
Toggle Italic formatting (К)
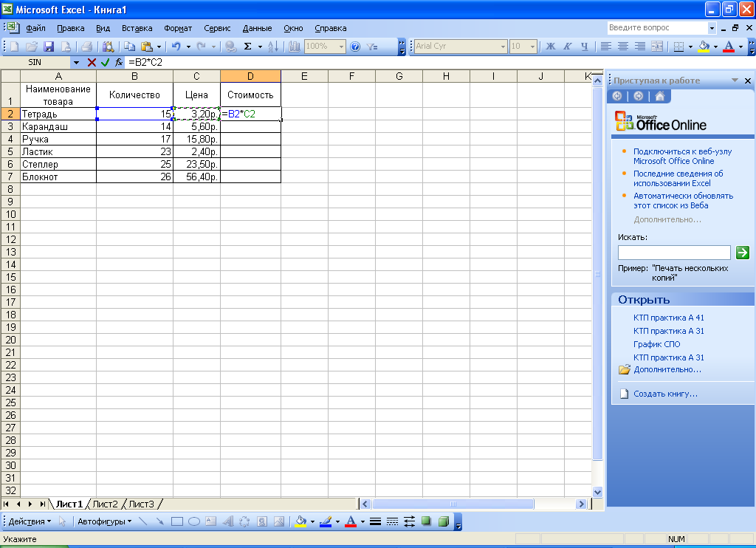[568, 47]
